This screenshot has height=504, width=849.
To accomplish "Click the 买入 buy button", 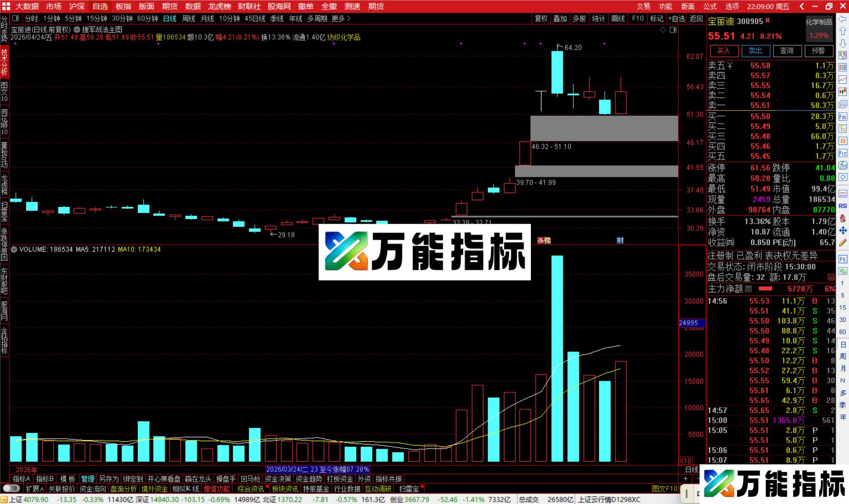I will [723, 51].
